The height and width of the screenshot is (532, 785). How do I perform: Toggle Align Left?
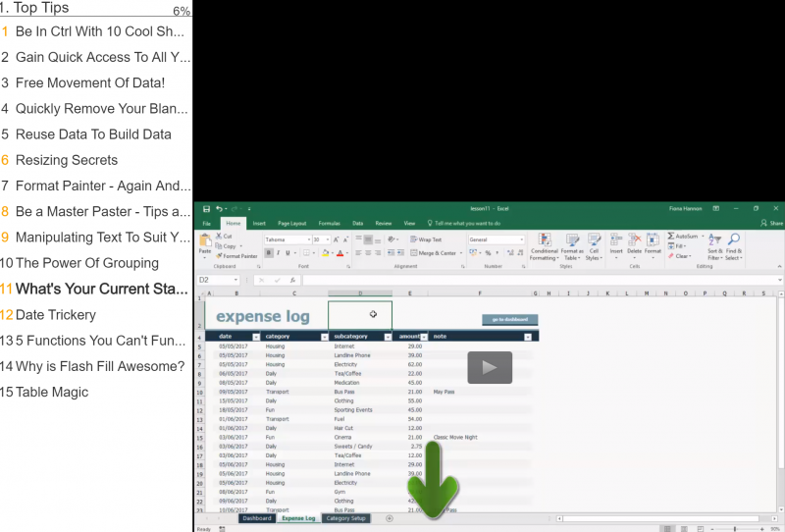(x=358, y=253)
